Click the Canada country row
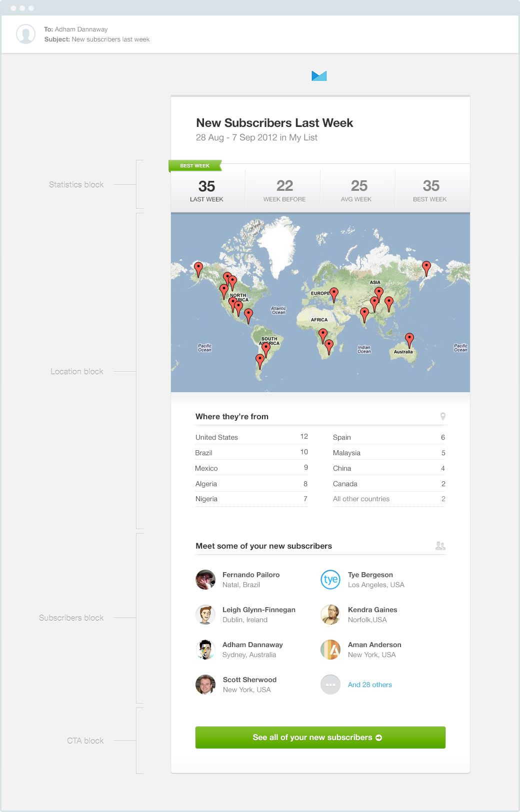This screenshot has width=520, height=812. (389, 484)
